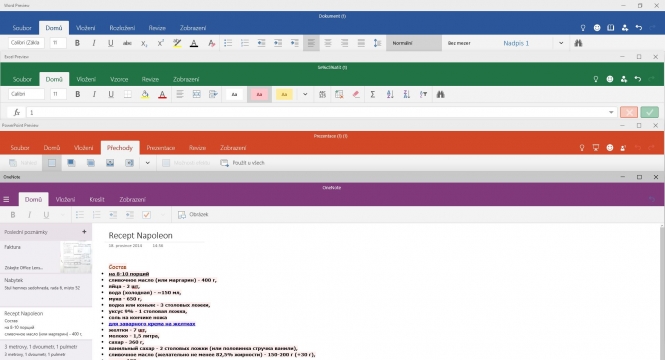This screenshot has height=360, width=665.
Task: Open the Faktura note in OneNote
Action: point(46,257)
